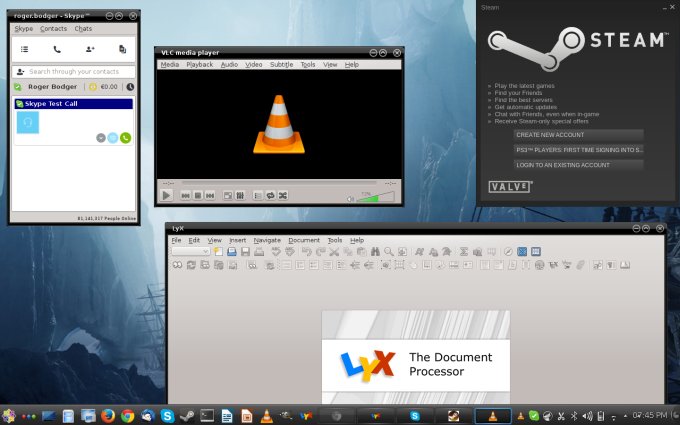Click Login to an Existing Account
Viewport: 680px width, 425px height.
click(578, 165)
